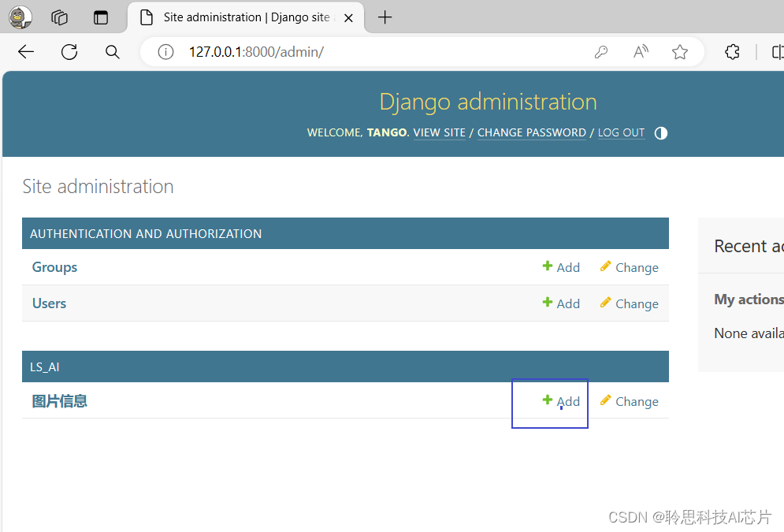The height and width of the screenshot is (532, 784).
Task: Open split screen icon
Action: click(x=778, y=51)
